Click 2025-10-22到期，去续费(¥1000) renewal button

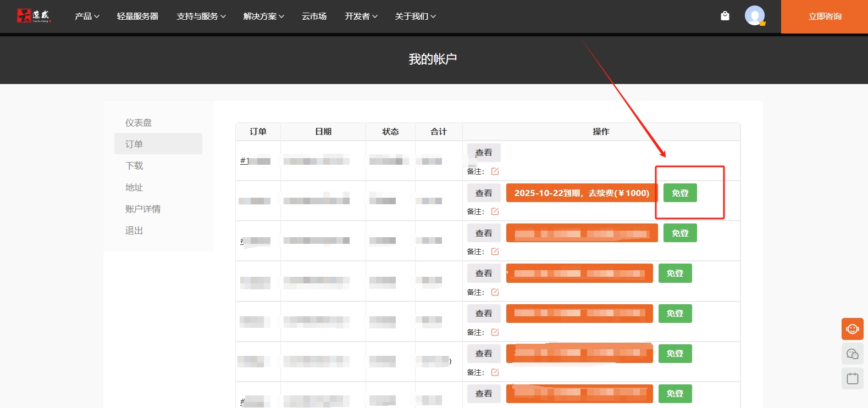point(582,193)
